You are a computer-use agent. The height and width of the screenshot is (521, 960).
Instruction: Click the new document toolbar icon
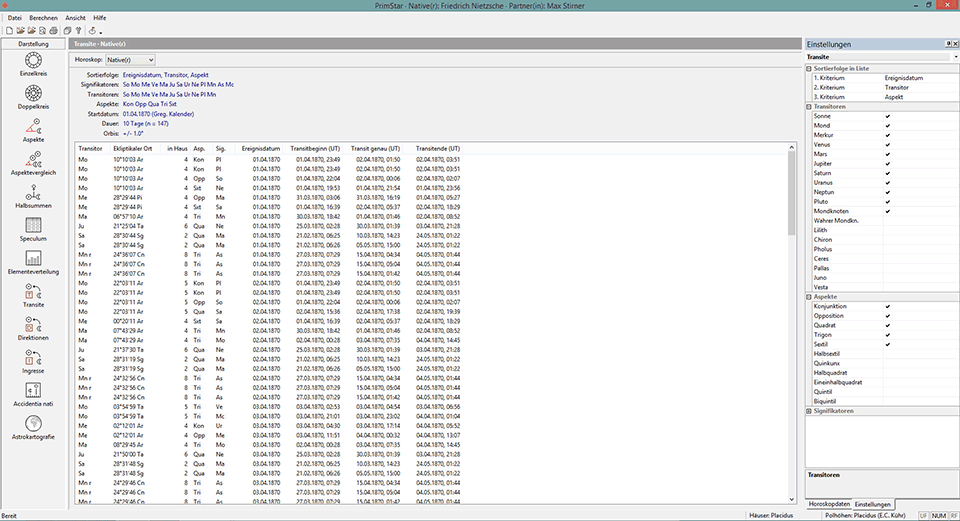click(9, 31)
